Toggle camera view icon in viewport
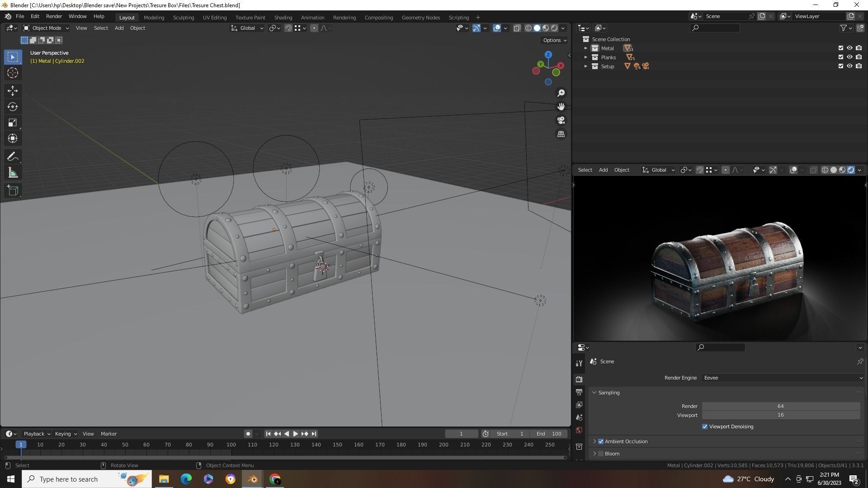This screenshot has height=488, width=868. coord(561,120)
